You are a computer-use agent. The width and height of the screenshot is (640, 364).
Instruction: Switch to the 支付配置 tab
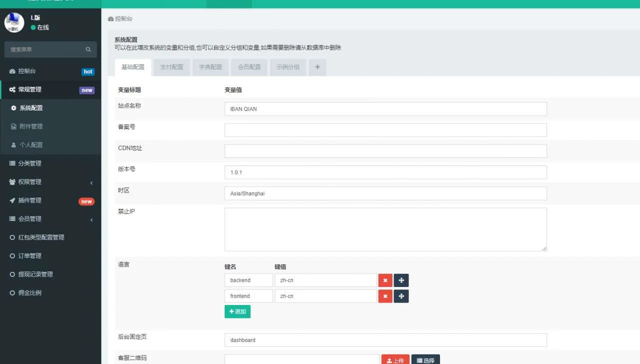(x=171, y=67)
